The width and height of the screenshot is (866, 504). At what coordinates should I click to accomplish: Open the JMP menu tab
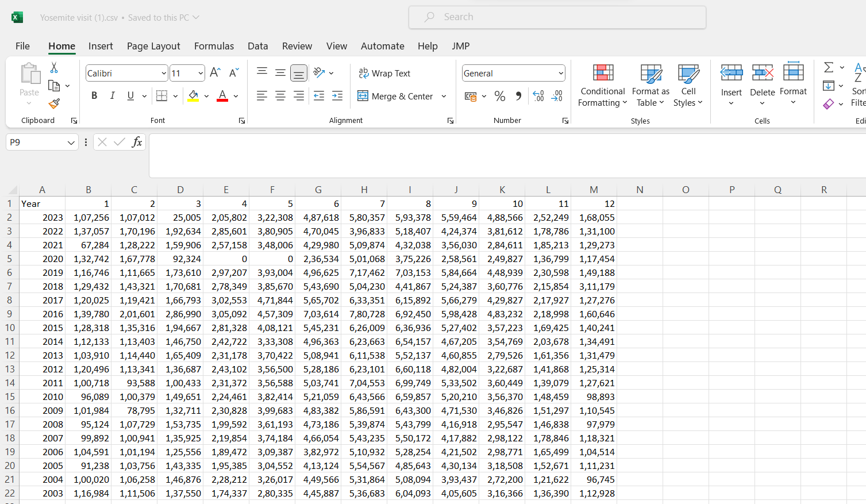click(x=460, y=46)
